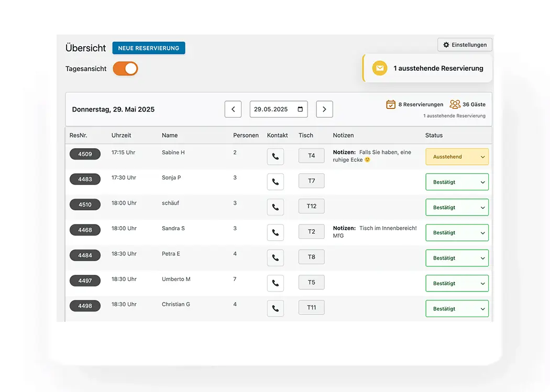Viewport: 550px width, 392px height.
Task: Click the phone icon for Christian G
Action: click(275, 308)
